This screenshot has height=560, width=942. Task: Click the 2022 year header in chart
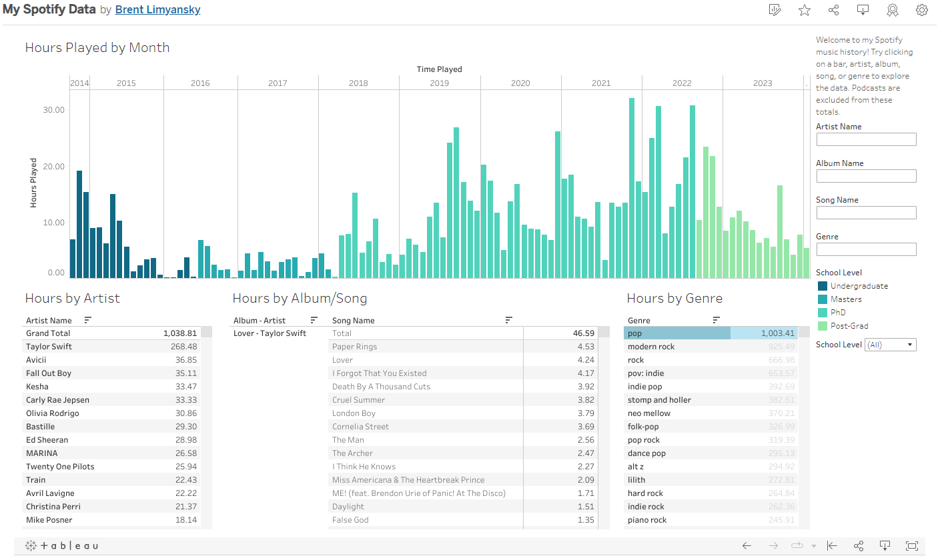682,83
